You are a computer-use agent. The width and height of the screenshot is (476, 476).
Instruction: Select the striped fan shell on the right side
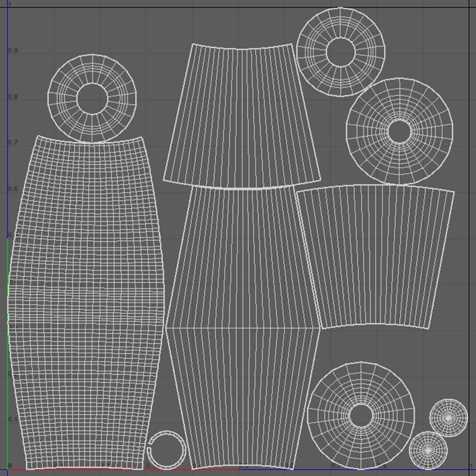[x=375, y=257]
